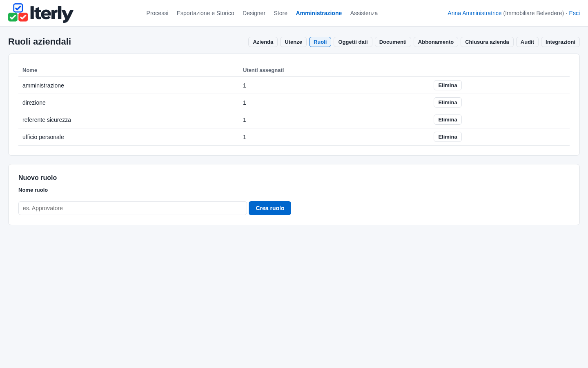Viewport: 588px width, 368px height.
Task: Delete the referente sicurezza role
Action: pos(448,119)
